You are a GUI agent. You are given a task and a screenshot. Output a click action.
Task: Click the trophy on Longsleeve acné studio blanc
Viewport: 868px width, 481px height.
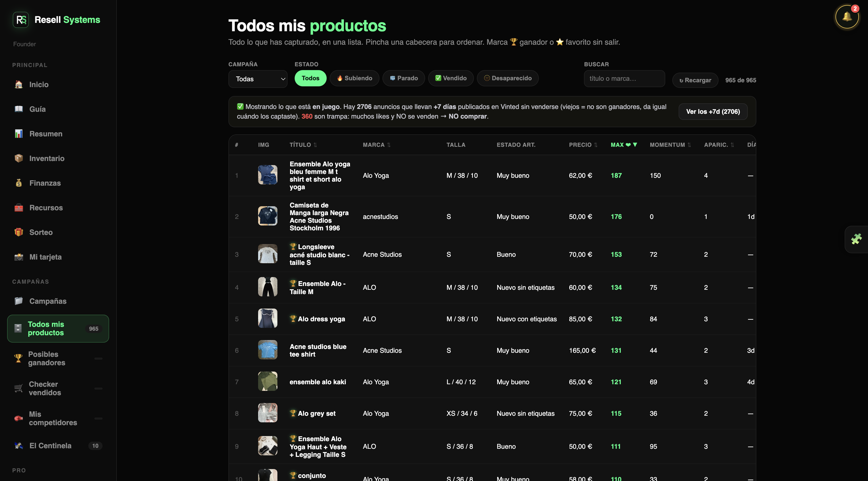[293, 246]
